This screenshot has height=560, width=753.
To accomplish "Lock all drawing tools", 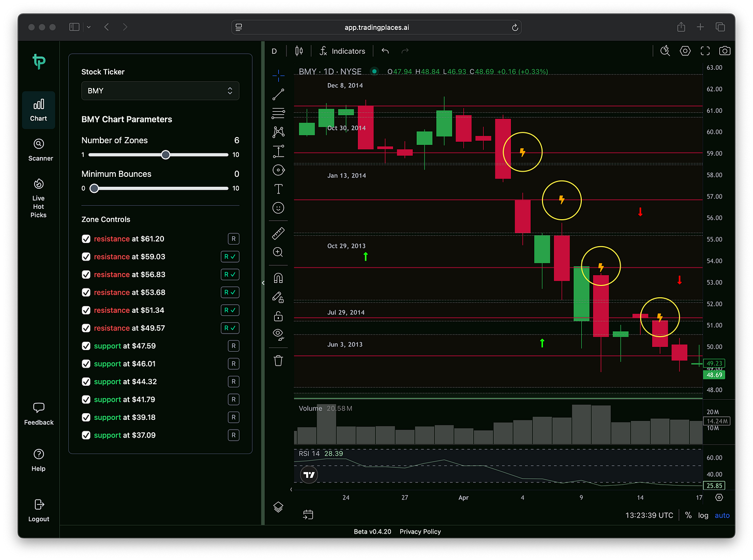I will [278, 316].
